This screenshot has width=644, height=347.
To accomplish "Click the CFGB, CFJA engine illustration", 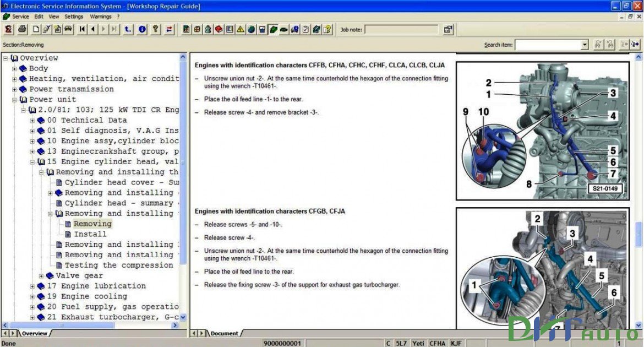I will click(543, 268).
